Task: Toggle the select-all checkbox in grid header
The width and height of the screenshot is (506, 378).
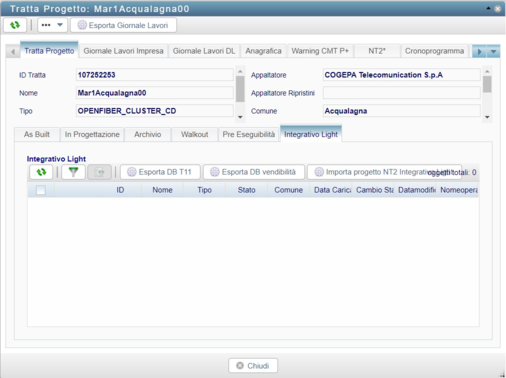Action: click(41, 190)
